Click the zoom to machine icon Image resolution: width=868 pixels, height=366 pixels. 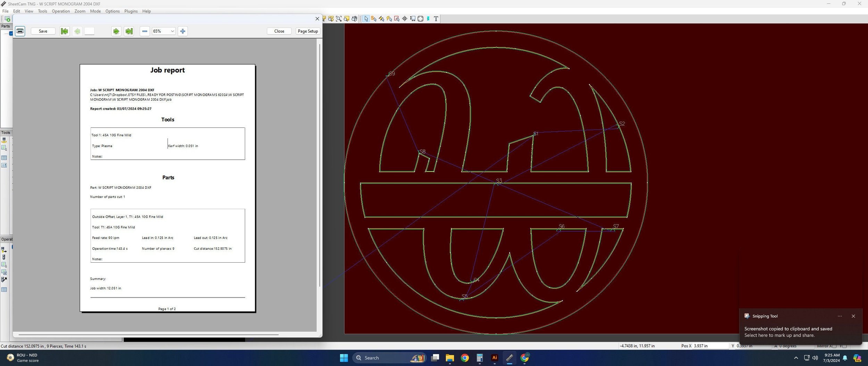coord(354,19)
